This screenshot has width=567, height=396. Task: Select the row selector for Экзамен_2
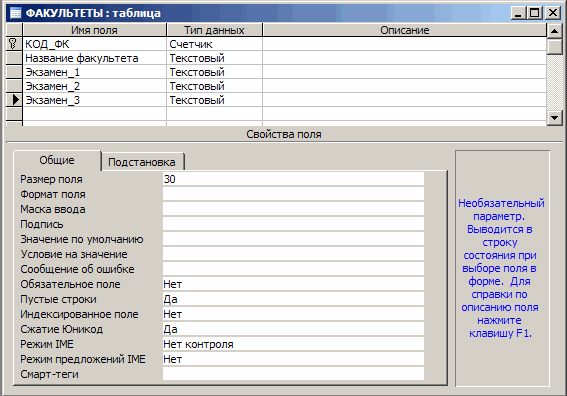14,86
